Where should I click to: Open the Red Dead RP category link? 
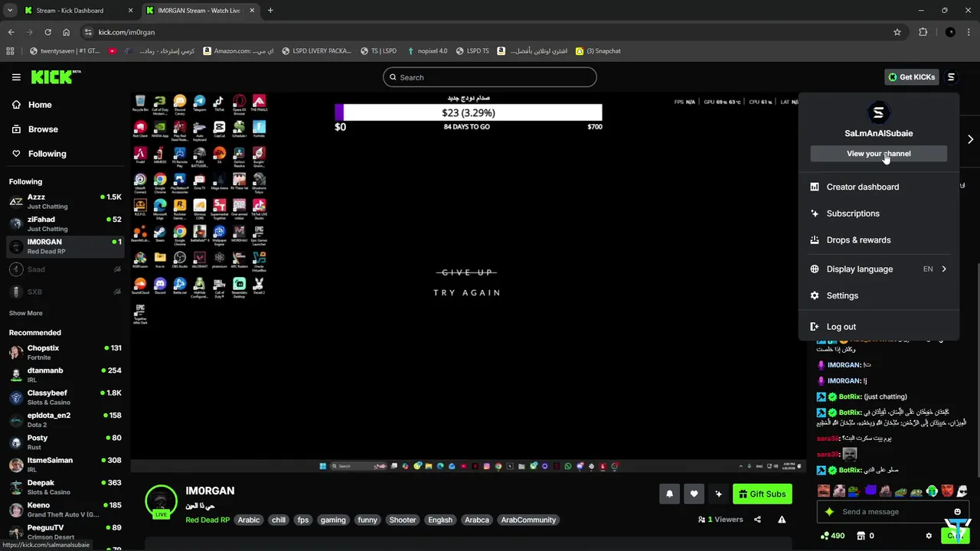pyautogui.click(x=207, y=520)
